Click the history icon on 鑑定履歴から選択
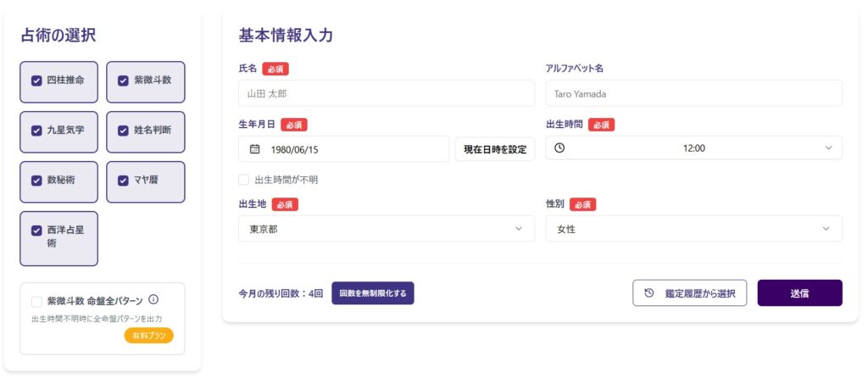Image resolution: width=868 pixels, height=379 pixels. tap(649, 293)
